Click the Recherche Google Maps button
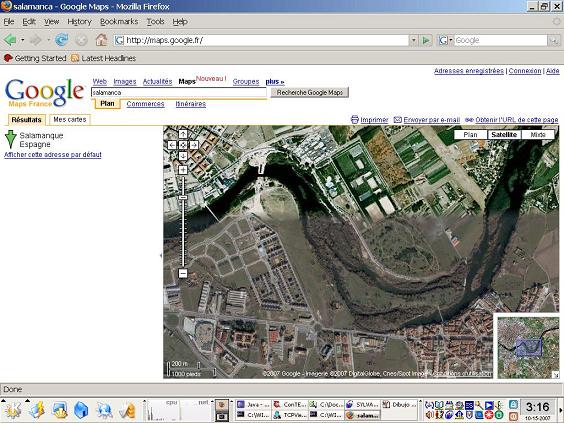 310,92
